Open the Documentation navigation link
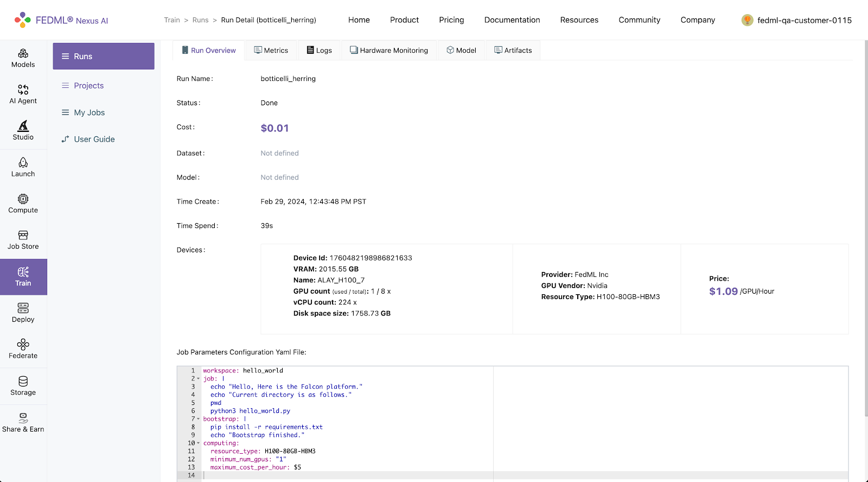 click(512, 20)
